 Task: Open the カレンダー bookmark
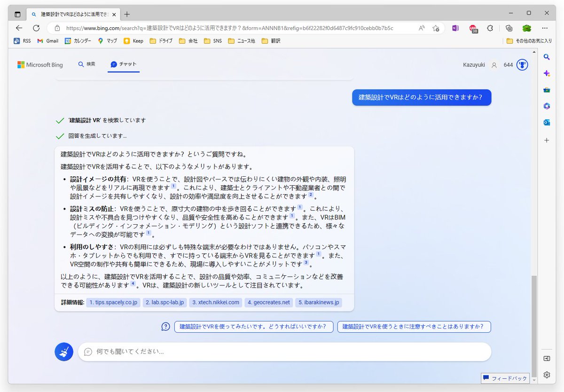(78, 41)
